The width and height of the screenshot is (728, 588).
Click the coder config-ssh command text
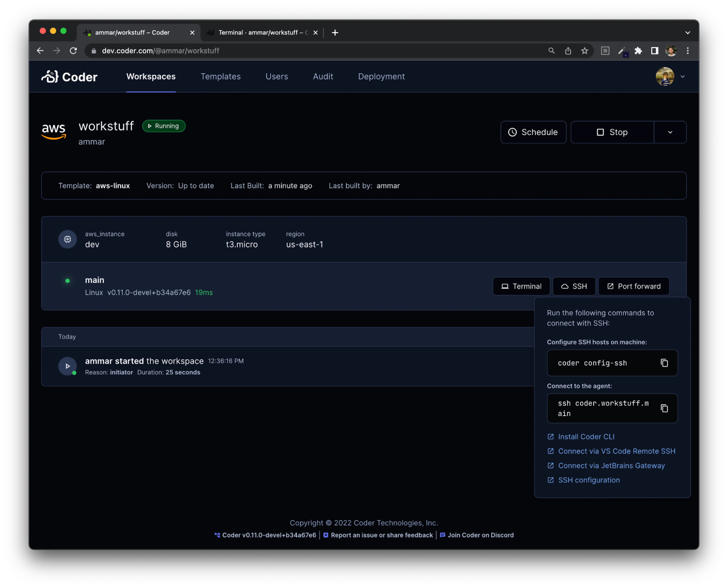pyautogui.click(x=592, y=363)
